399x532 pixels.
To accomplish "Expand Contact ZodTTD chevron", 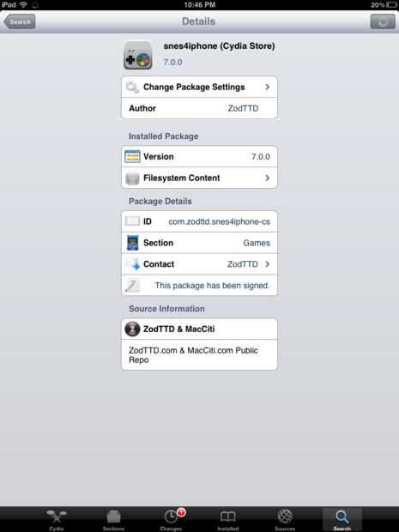I will [268, 263].
